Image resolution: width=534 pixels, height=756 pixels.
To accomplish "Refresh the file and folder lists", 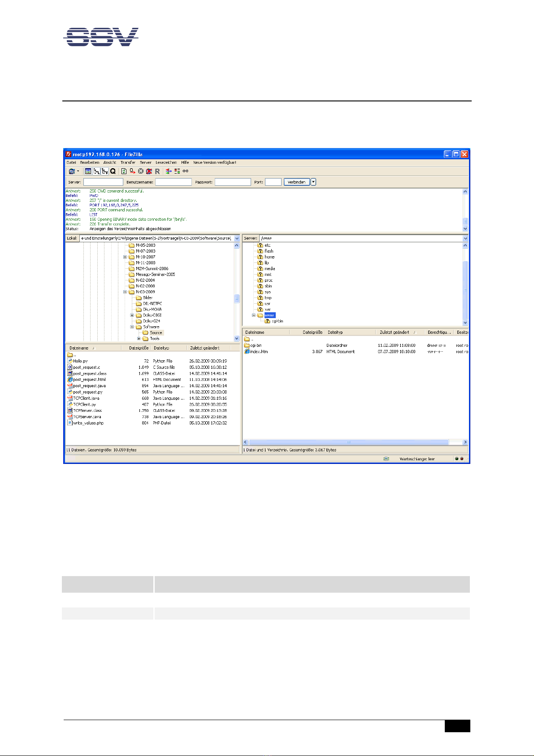I will point(124,171).
